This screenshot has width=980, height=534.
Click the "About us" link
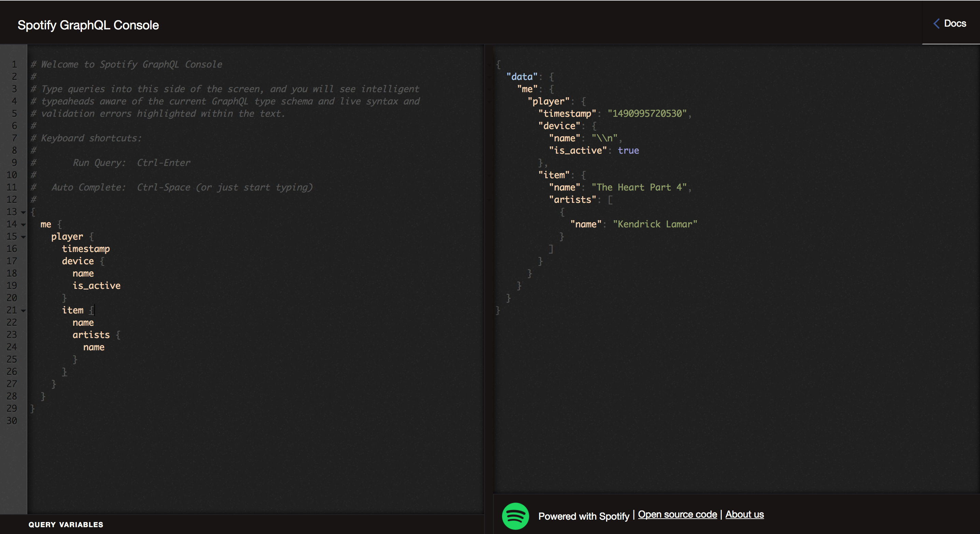click(744, 514)
